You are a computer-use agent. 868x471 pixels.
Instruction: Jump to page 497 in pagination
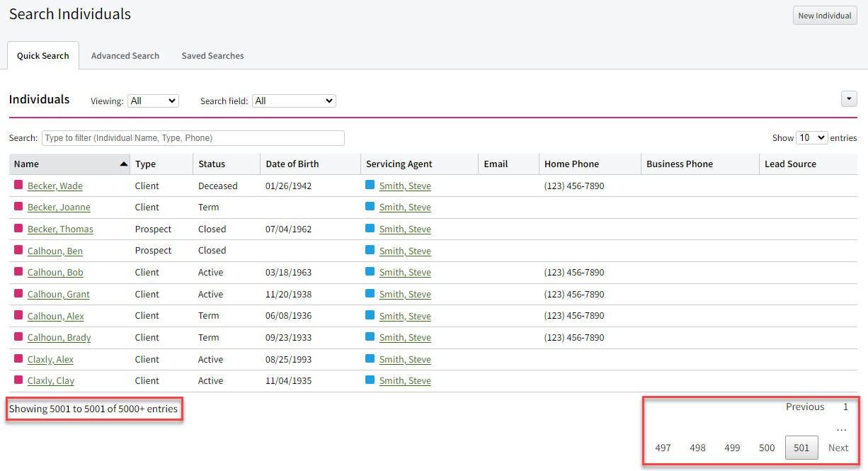(663, 448)
